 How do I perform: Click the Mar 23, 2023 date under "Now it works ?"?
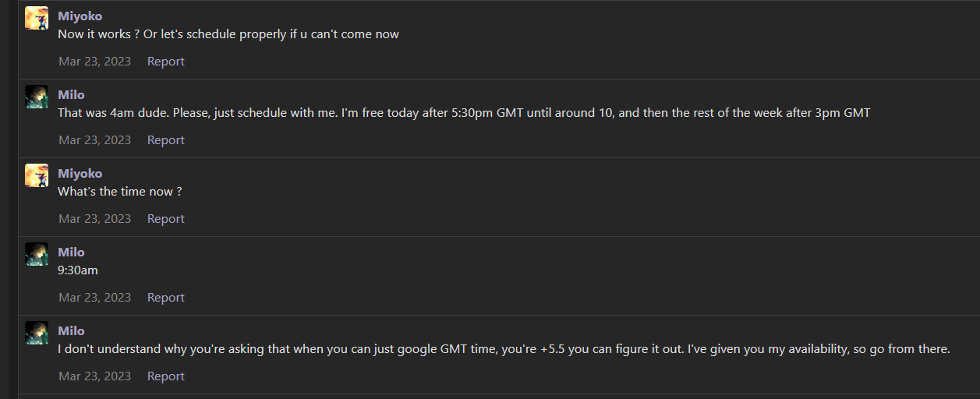pos(95,62)
